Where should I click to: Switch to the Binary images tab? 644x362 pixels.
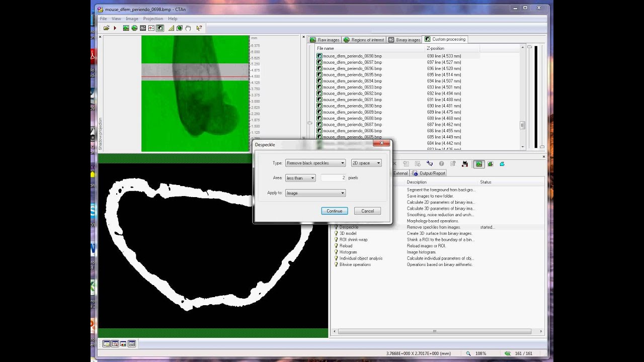pyautogui.click(x=405, y=40)
